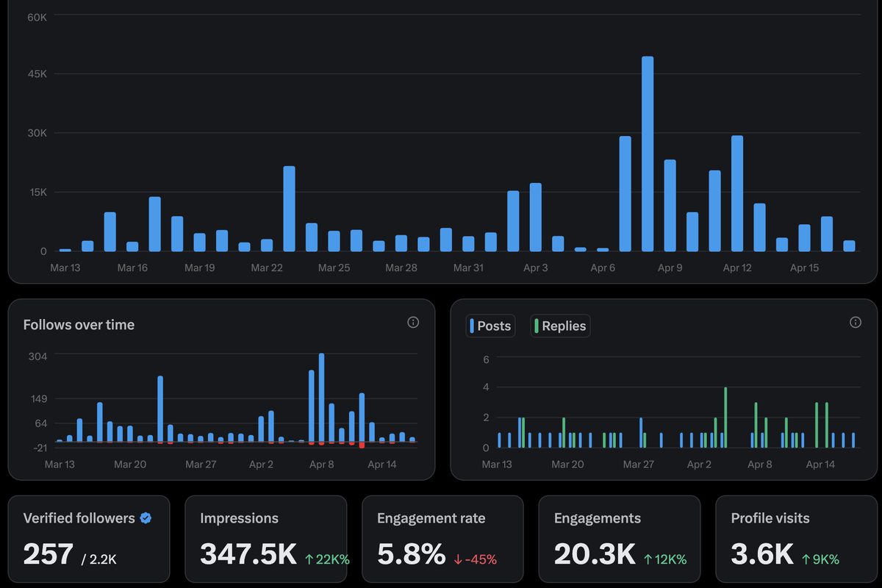The width and height of the screenshot is (882, 588).
Task: Select the Profile visits stat card
Action: pos(797,539)
